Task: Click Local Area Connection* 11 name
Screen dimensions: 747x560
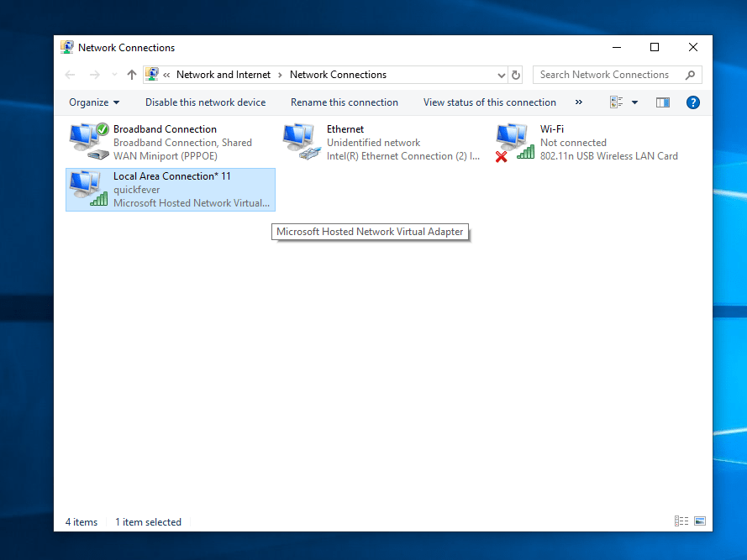Action: click(172, 176)
